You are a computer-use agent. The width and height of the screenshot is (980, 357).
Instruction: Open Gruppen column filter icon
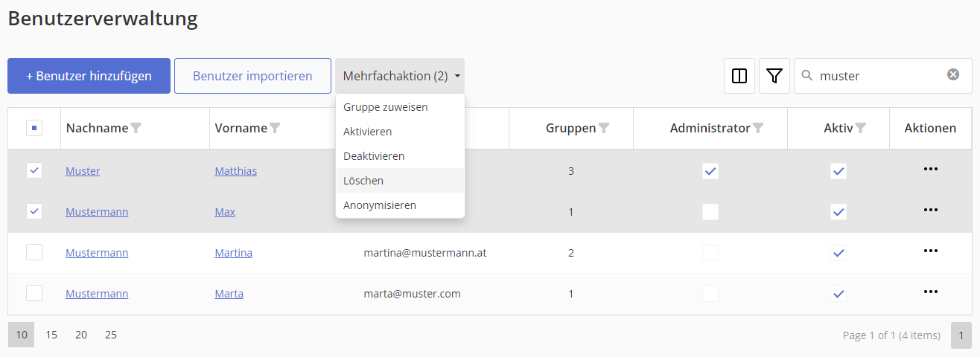604,128
